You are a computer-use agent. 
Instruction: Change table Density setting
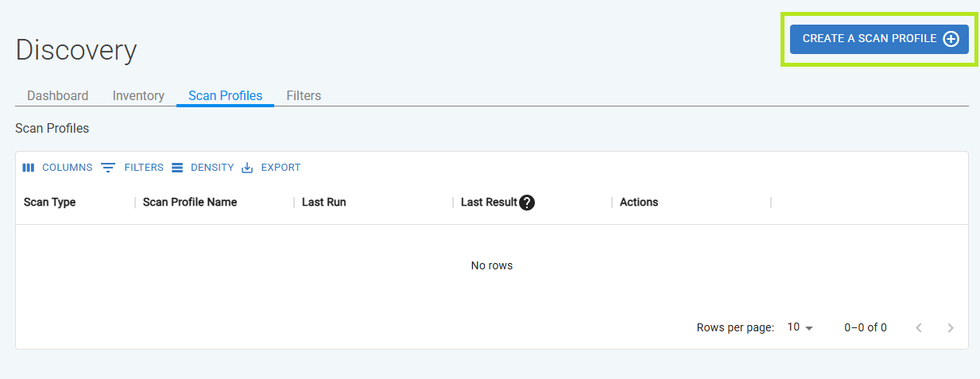point(203,168)
